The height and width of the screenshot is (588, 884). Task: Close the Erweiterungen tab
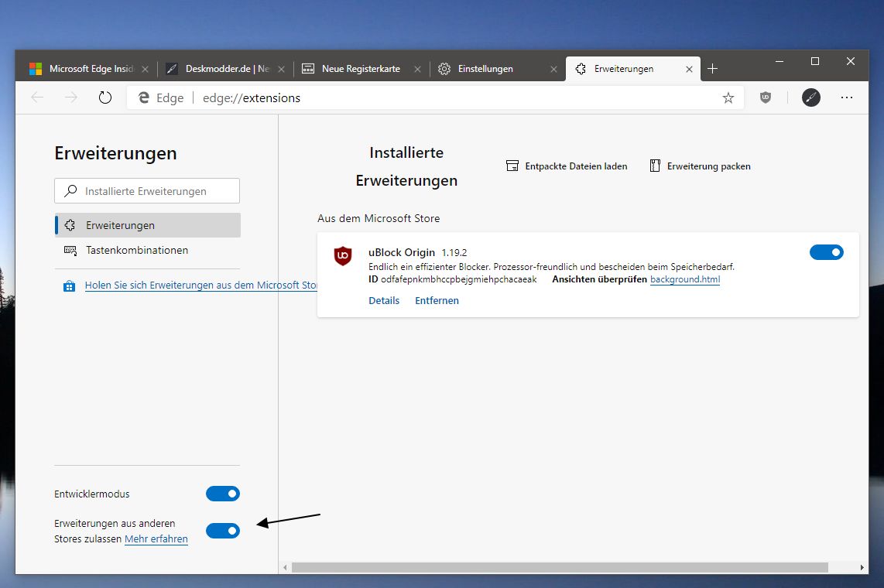[689, 69]
